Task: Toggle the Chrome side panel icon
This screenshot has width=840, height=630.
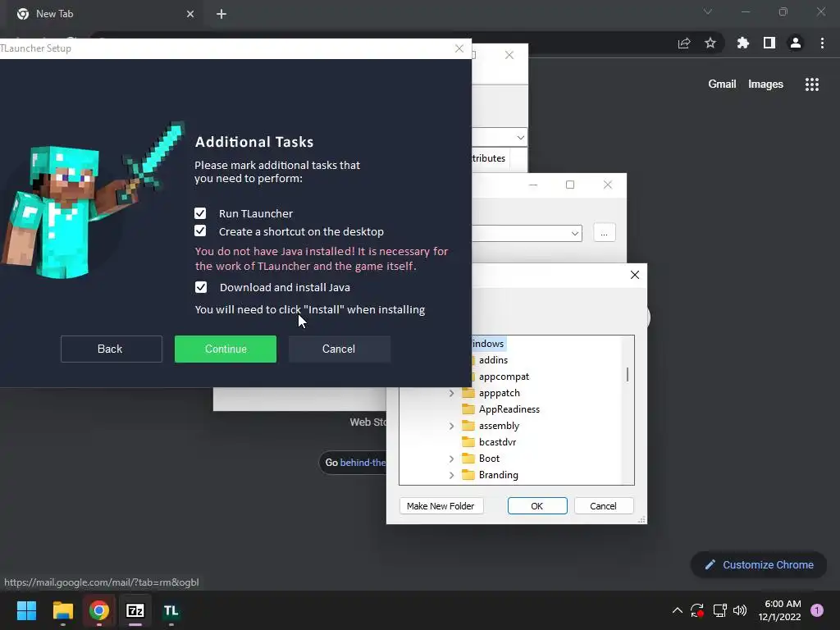Action: [x=769, y=43]
